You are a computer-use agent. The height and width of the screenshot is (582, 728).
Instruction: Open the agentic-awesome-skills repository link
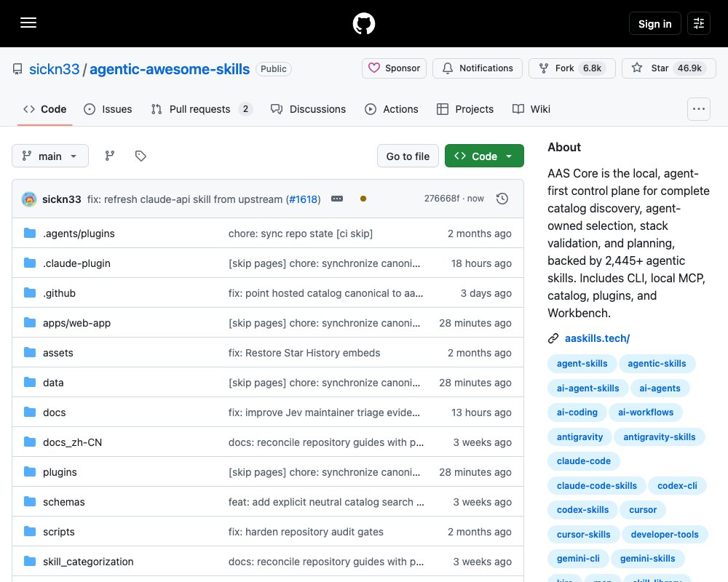[170, 69]
